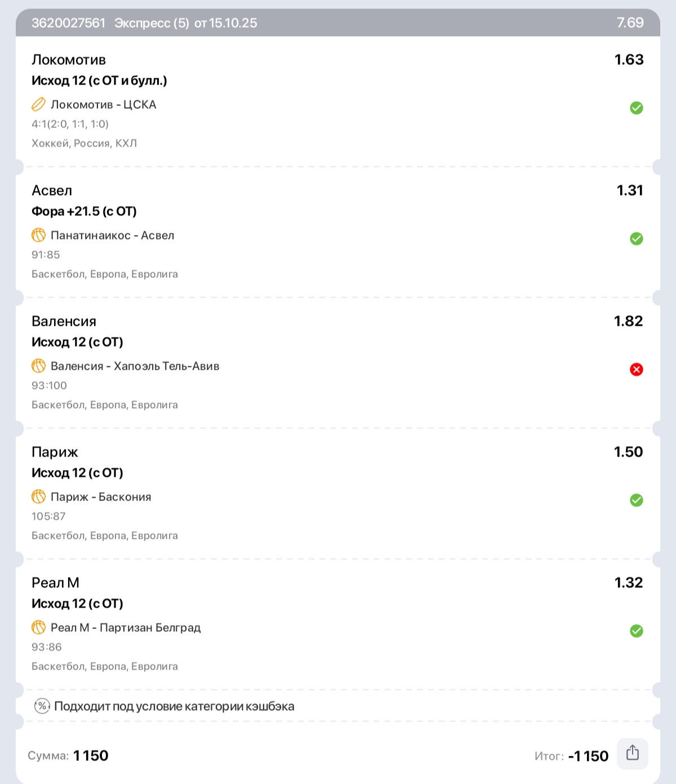Click the hockey puck icon beside Локомотив - ЦСКА

click(38, 104)
